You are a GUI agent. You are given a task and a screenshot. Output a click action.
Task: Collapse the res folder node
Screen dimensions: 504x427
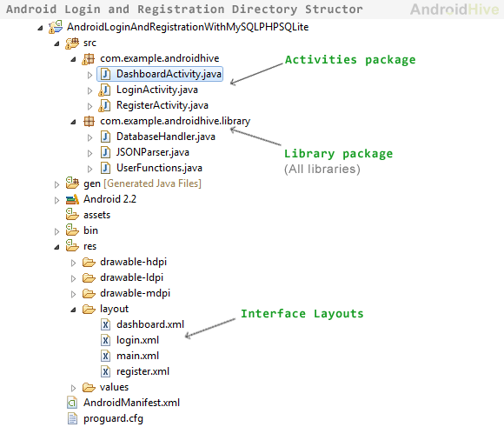coord(56,248)
